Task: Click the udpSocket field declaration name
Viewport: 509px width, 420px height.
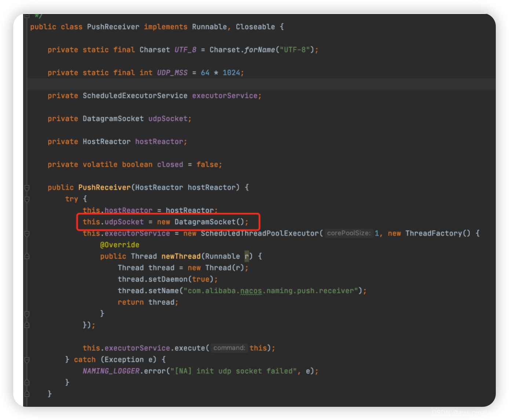Action: point(168,119)
